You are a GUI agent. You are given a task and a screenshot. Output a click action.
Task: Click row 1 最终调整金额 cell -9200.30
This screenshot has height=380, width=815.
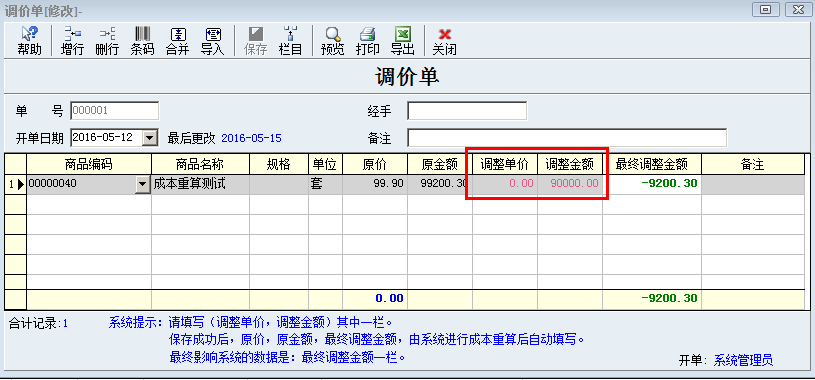pyautogui.click(x=652, y=184)
